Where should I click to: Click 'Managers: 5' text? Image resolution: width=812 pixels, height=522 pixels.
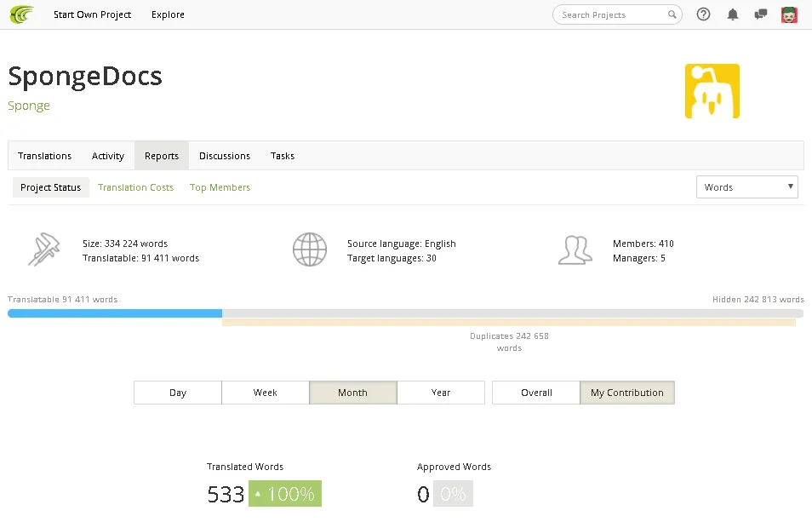click(x=639, y=258)
